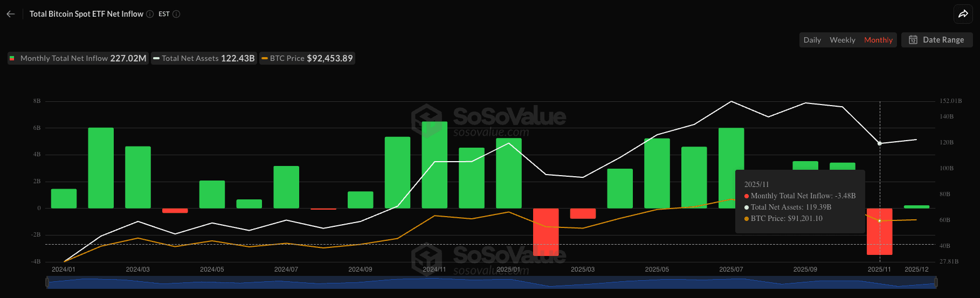Click the 2024/10 green inflow bar
980x298 pixels.
pyautogui.click(x=397, y=172)
